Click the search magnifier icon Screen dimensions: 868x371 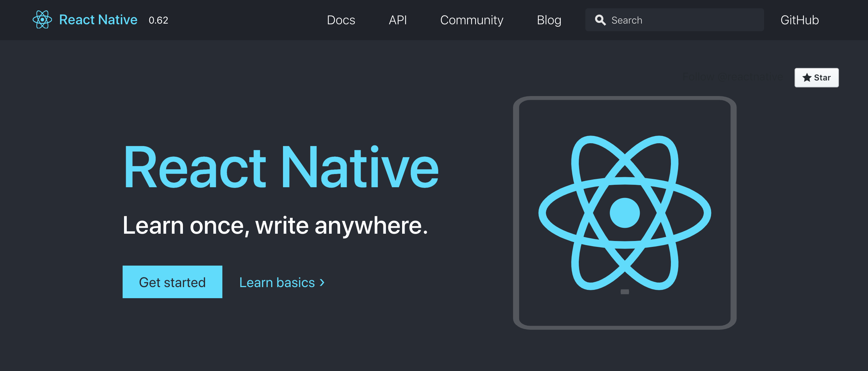click(x=601, y=20)
